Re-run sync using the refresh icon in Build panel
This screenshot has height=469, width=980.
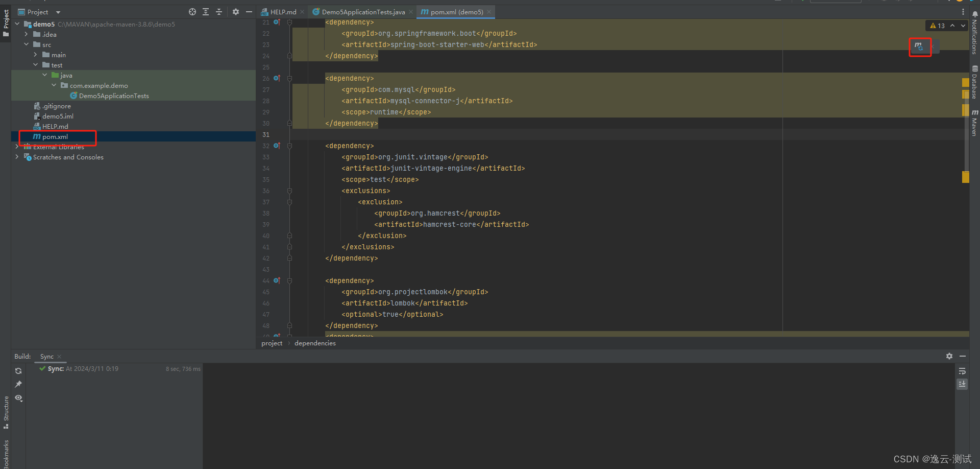point(18,370)
